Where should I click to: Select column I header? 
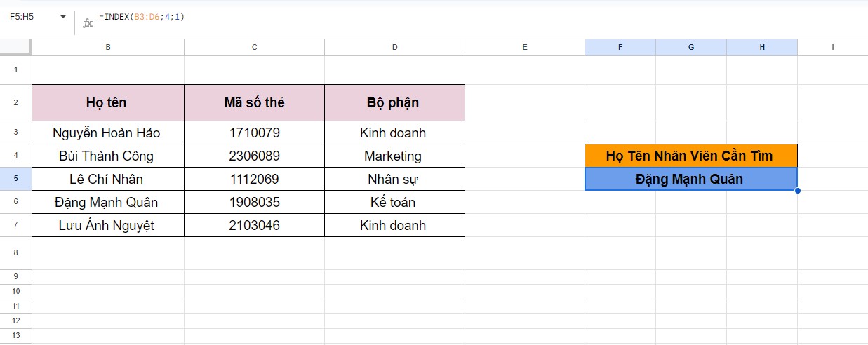pos(832,47)
